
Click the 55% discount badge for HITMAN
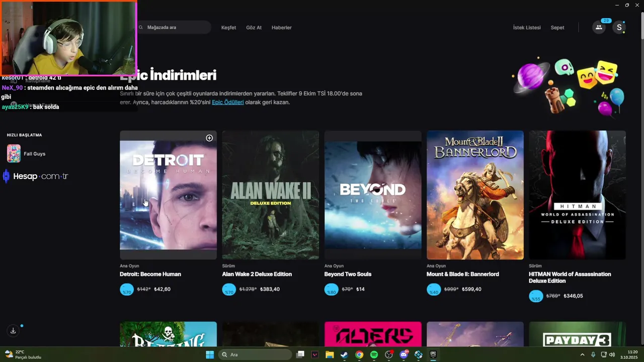tap(536, 296)
